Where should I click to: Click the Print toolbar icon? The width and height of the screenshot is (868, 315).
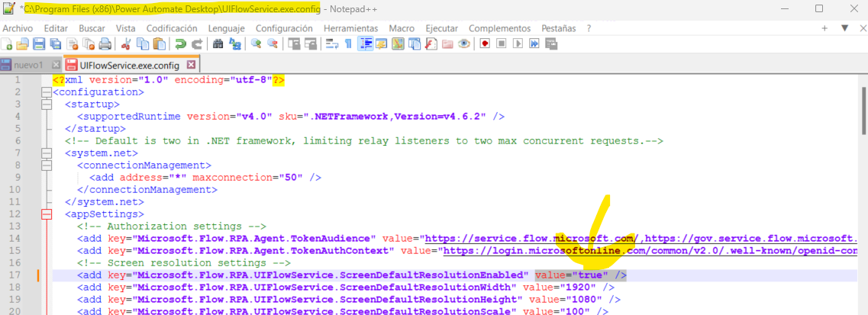click(x=105, y=44)
